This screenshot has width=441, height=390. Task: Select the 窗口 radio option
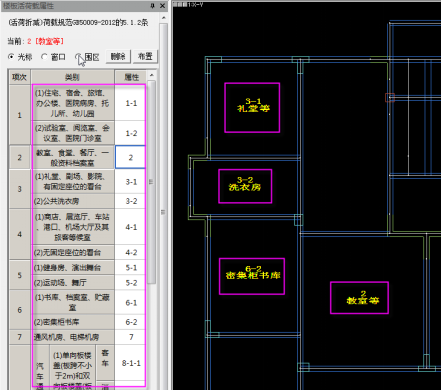click(x=53, y=57)
